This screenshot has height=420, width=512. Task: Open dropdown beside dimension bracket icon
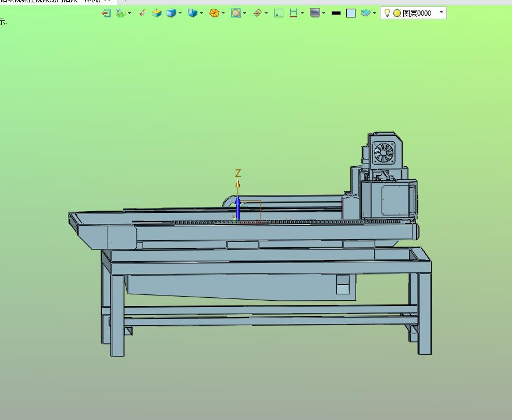click(302, 13)
